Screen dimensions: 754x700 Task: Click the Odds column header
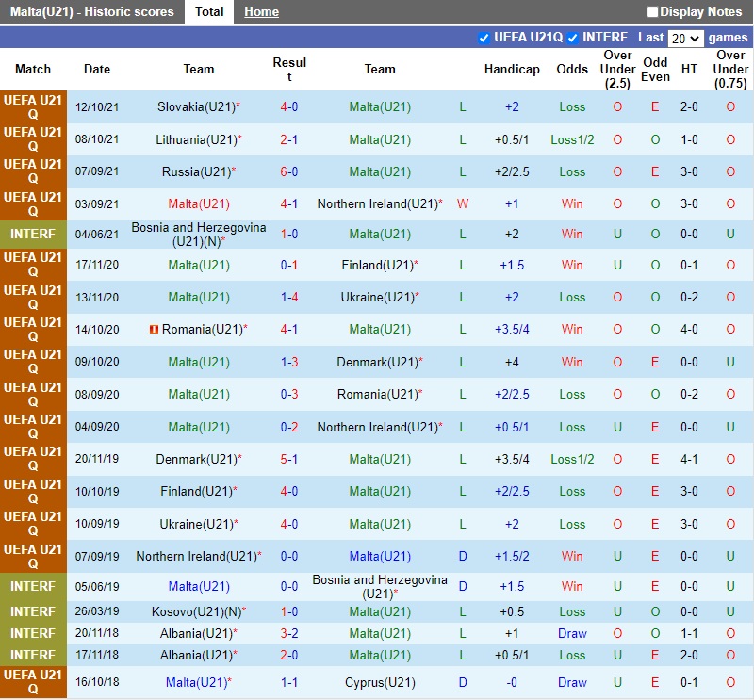[572, 69]
